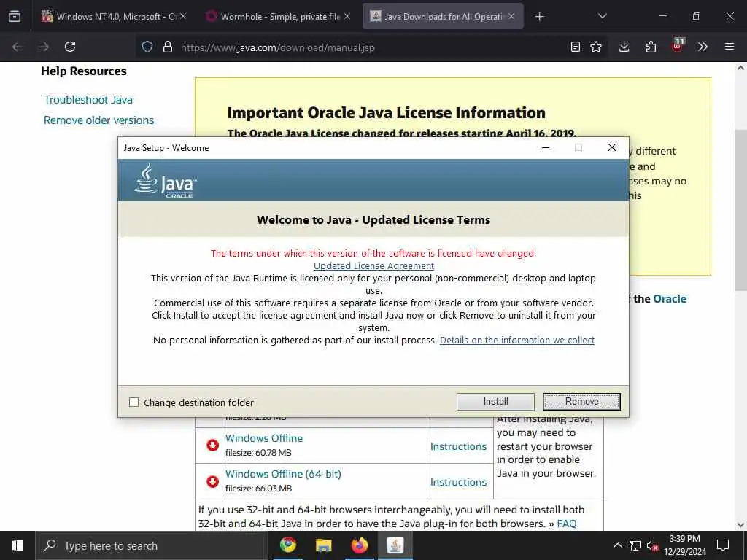Viewport: 747px width, 560px height.
Task: Open the FAQ link
Action: tap(566, 524)
